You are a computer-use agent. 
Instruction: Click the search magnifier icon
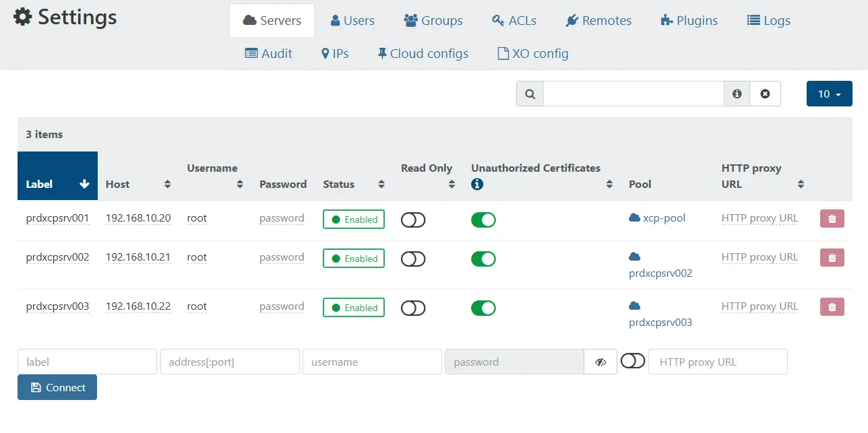[x=530, y=94]
